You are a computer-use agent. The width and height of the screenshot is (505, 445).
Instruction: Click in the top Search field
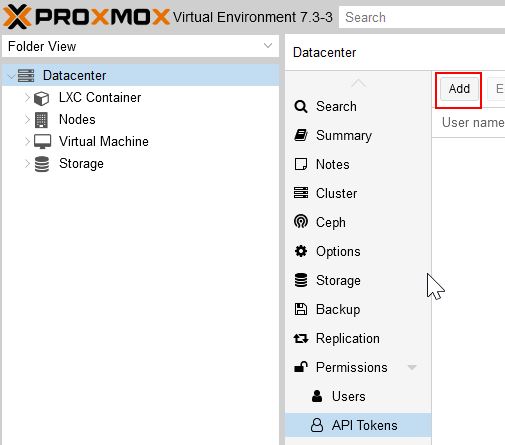[x=422, y=17]
